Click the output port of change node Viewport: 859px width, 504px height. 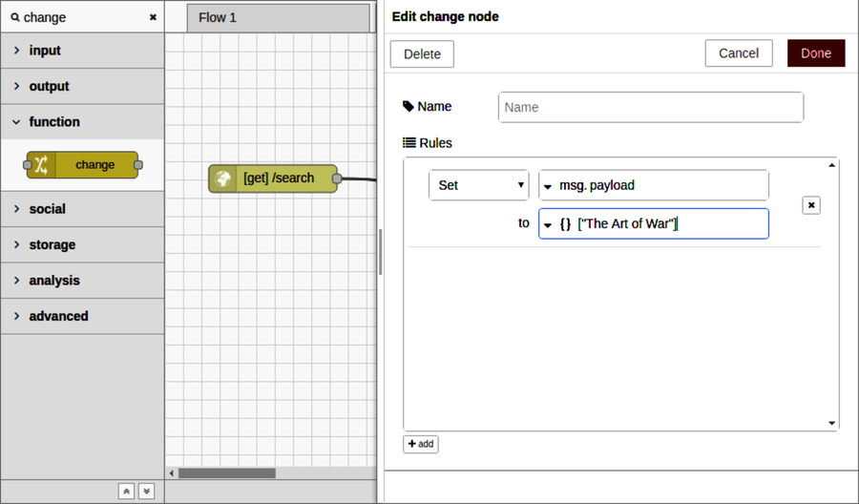(138, 165)
